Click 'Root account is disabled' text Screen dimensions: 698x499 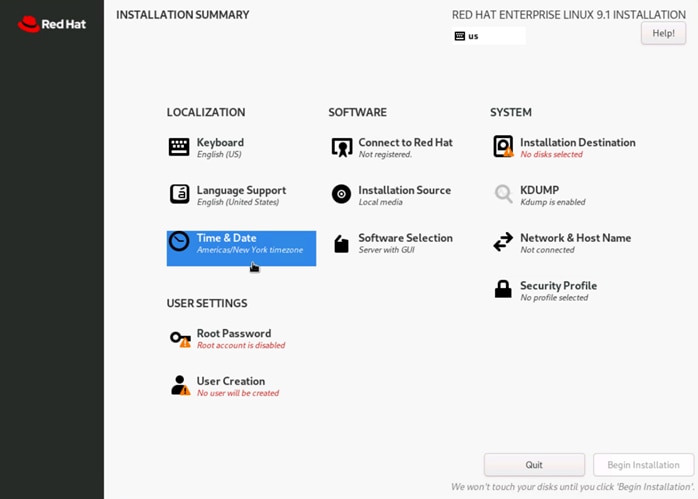point(241,345)
